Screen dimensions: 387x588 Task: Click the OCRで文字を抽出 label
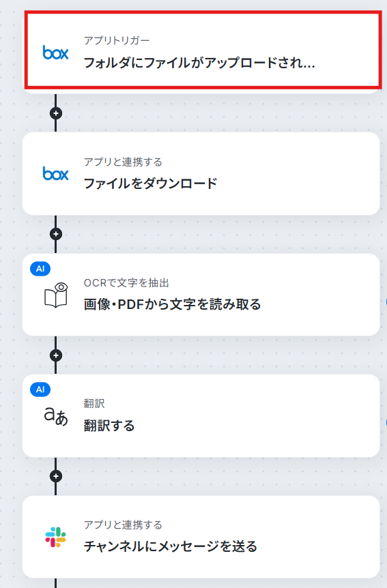click(126, 283)
